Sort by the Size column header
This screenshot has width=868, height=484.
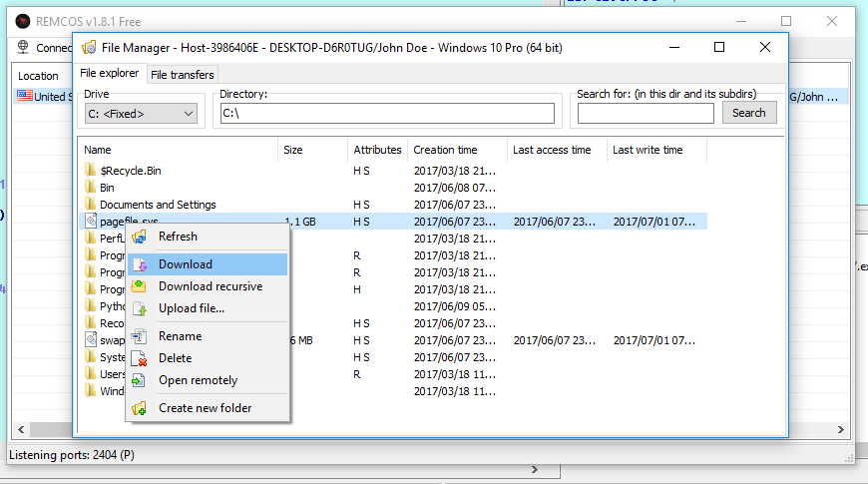point(312,150)
